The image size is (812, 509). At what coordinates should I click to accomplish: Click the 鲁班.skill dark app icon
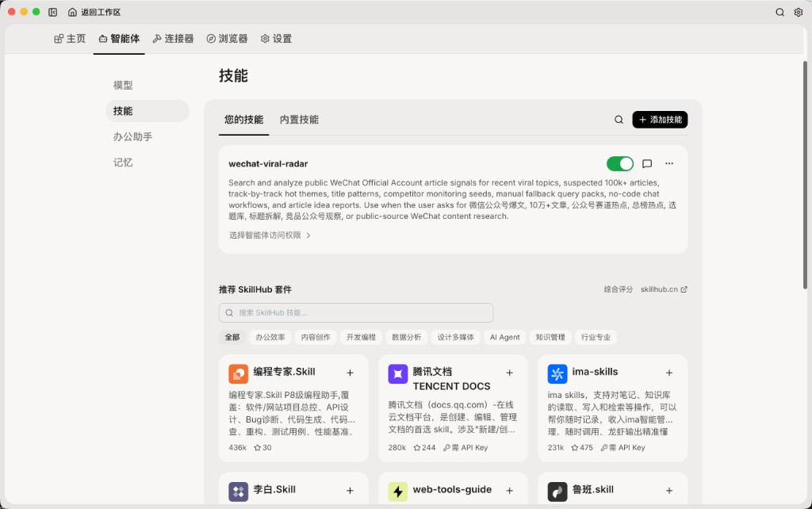[x=557, y=492]
